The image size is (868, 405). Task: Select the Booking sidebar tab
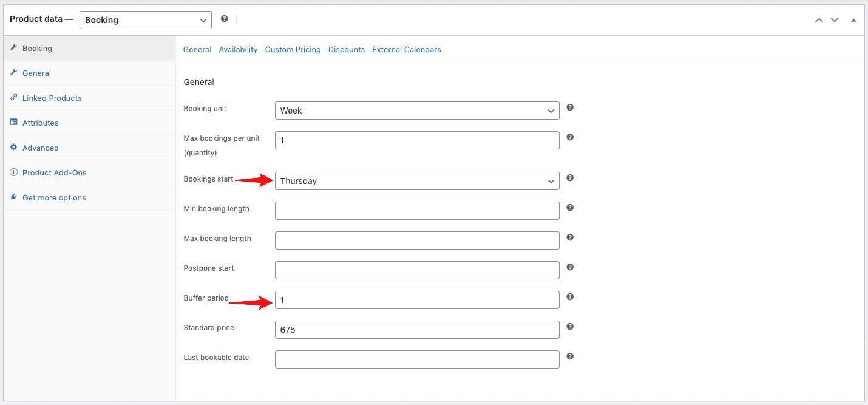(x=89, y=48)
